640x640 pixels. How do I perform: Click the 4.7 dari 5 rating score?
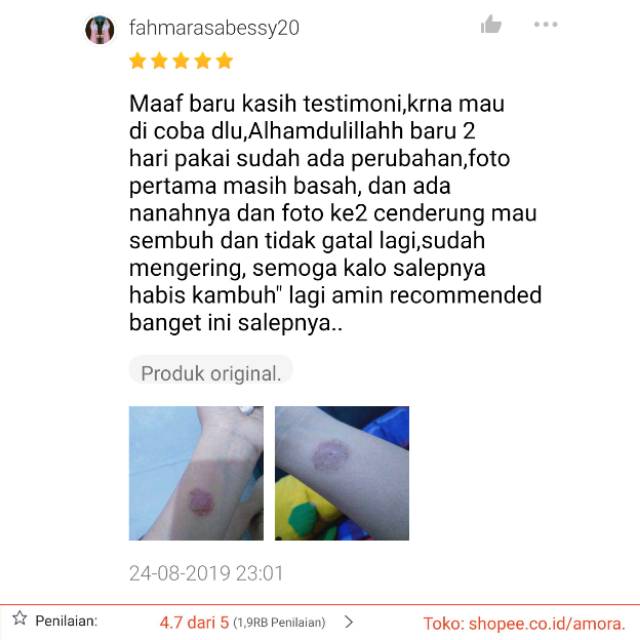[x=194, y=622]
